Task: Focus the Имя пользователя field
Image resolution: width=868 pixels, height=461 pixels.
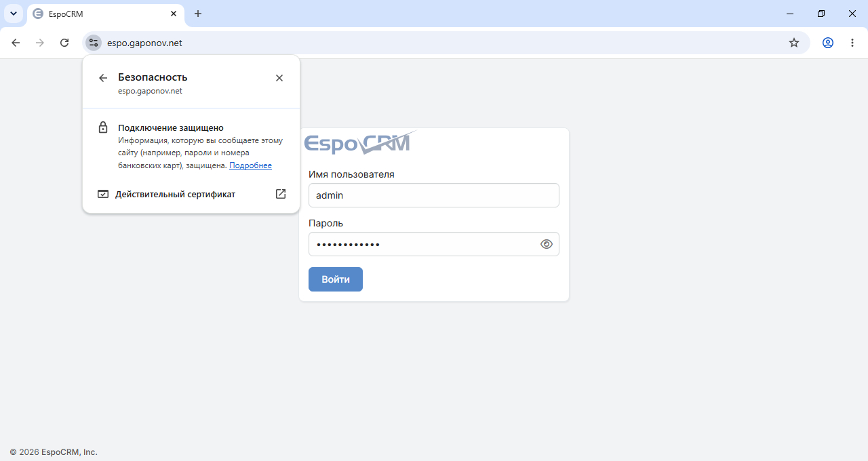Action: tap(434, 195)
